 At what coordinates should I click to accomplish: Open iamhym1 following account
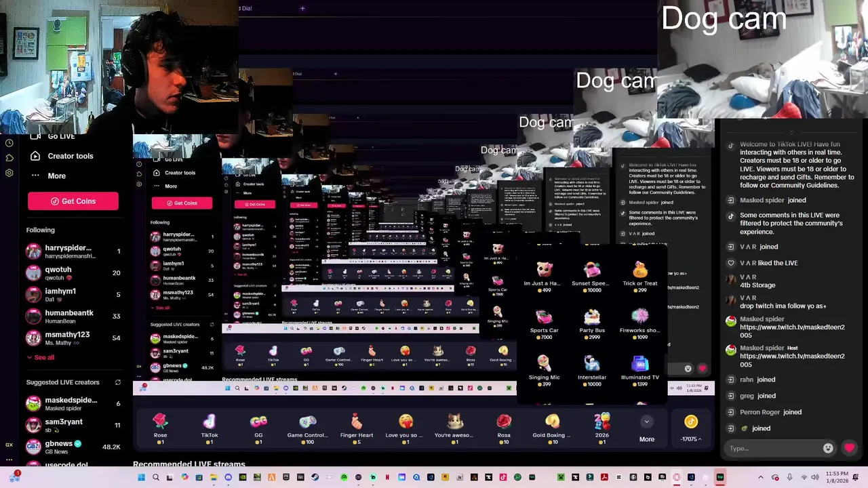click(73, 295)
